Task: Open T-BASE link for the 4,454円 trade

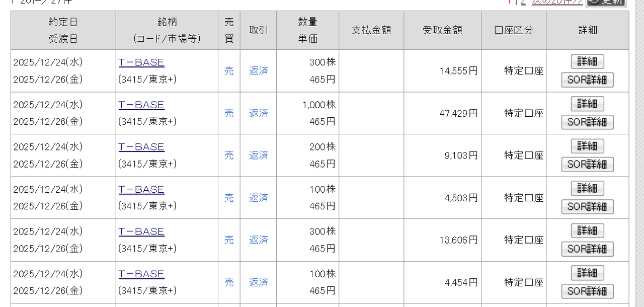Action: (141, 274)
